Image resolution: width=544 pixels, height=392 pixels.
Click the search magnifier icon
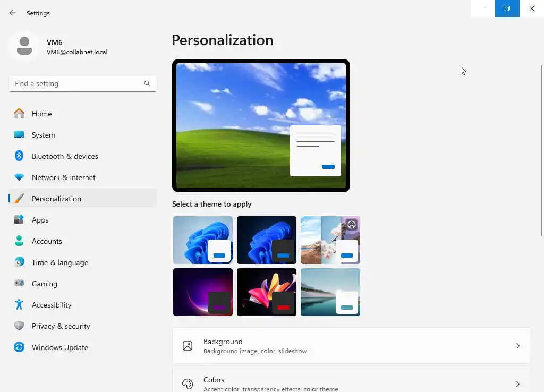pos(147,83)
